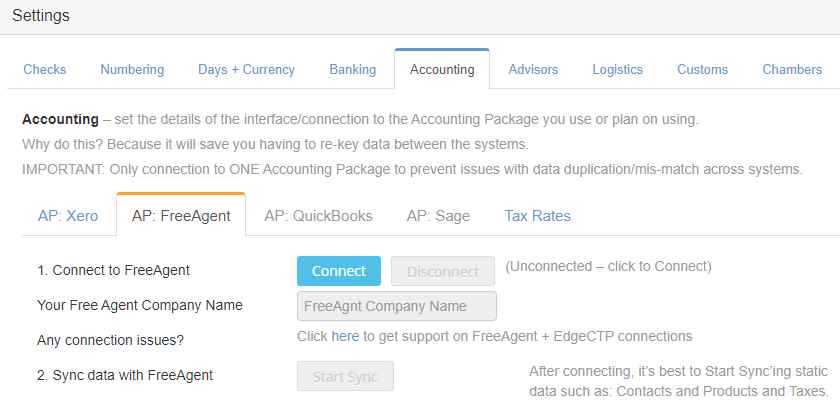Select the Banking tab
The image size is (840, 407).
pyautogui.click(x=352, y=70)
